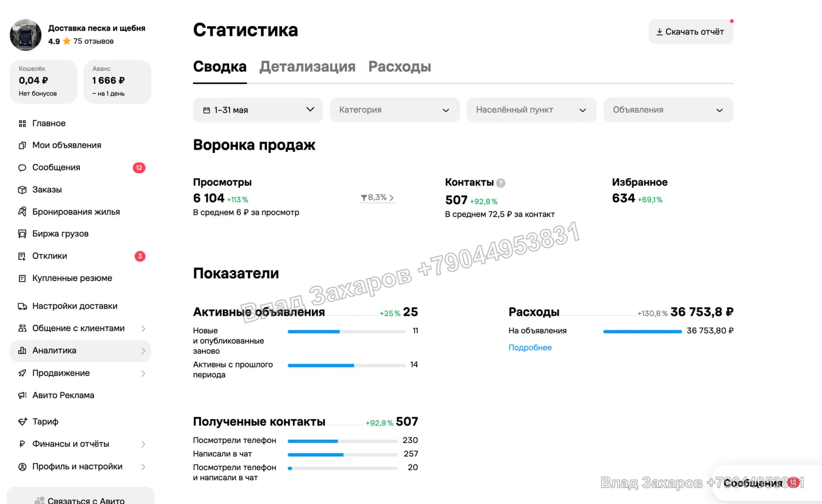Click the Общение с клиентами people icon
This screenshot has width=822, height=504.
tap(22, 329)
